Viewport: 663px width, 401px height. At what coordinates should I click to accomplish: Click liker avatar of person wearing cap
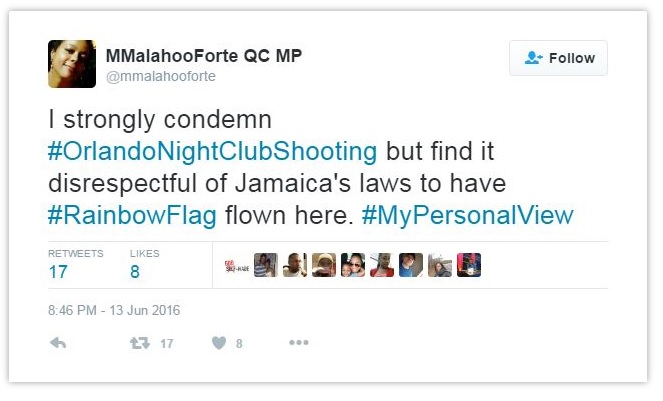pyautogui.click(x=324, y=265)
